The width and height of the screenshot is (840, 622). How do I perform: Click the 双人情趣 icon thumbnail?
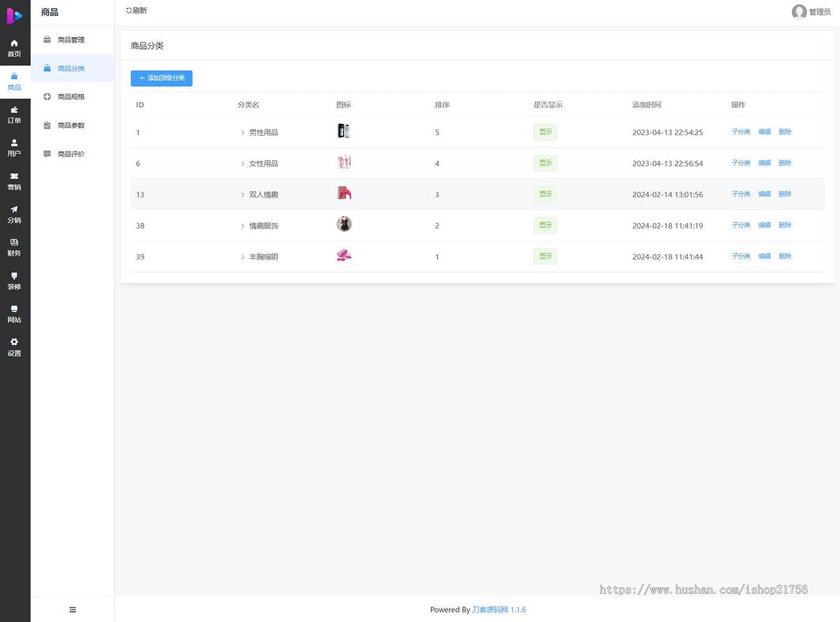344,193
